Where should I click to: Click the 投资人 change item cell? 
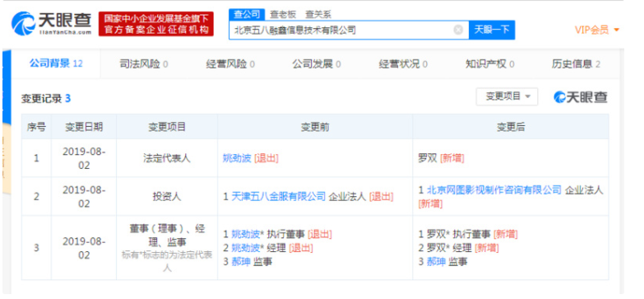pos(167,197)
